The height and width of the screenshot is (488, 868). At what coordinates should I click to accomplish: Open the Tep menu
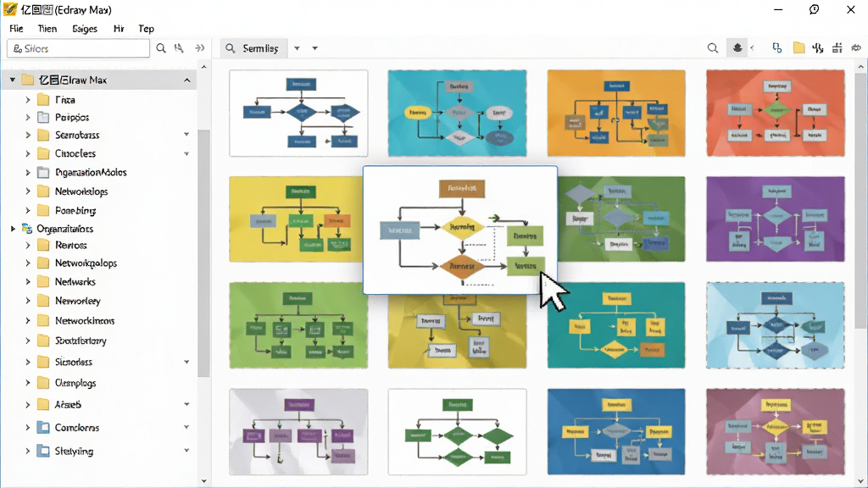click(x=146, y=29)
